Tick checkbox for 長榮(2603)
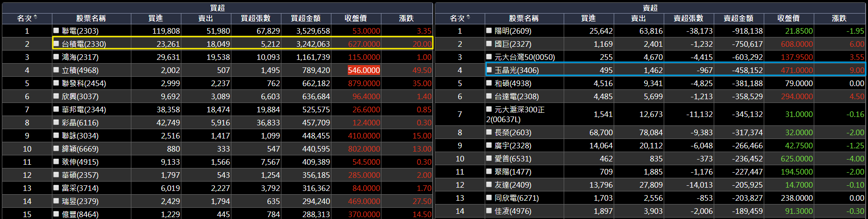 pos(489,132)
